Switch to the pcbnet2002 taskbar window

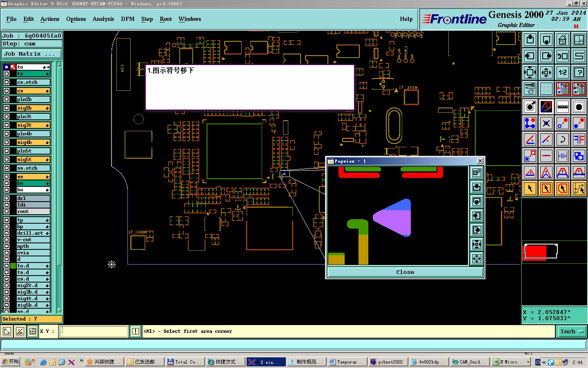click(x=388, y=362)
